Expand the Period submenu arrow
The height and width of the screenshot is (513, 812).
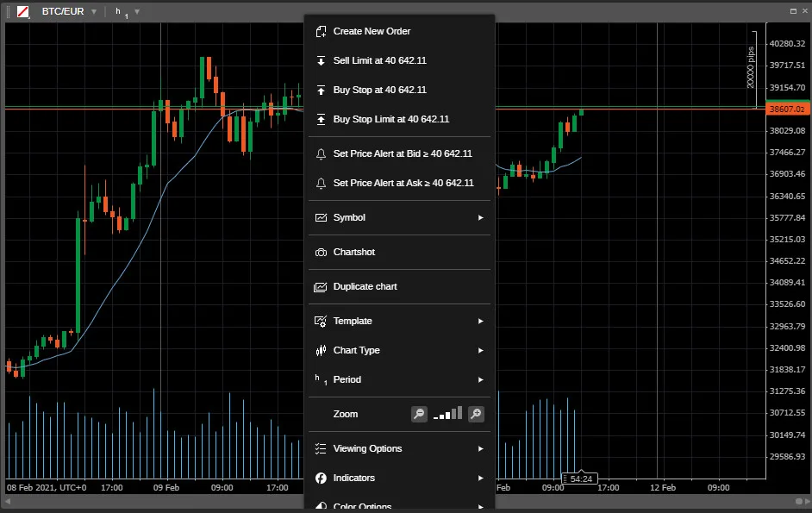[x=481, y=380]
